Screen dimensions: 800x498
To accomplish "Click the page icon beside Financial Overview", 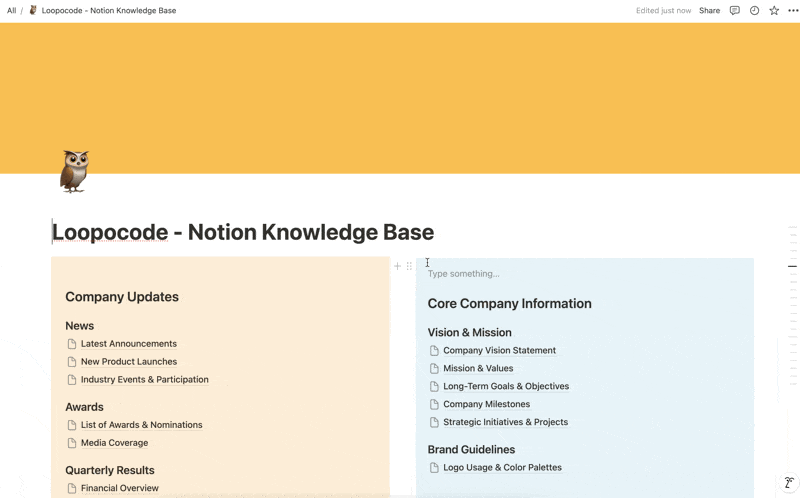I will click(72, 488).
